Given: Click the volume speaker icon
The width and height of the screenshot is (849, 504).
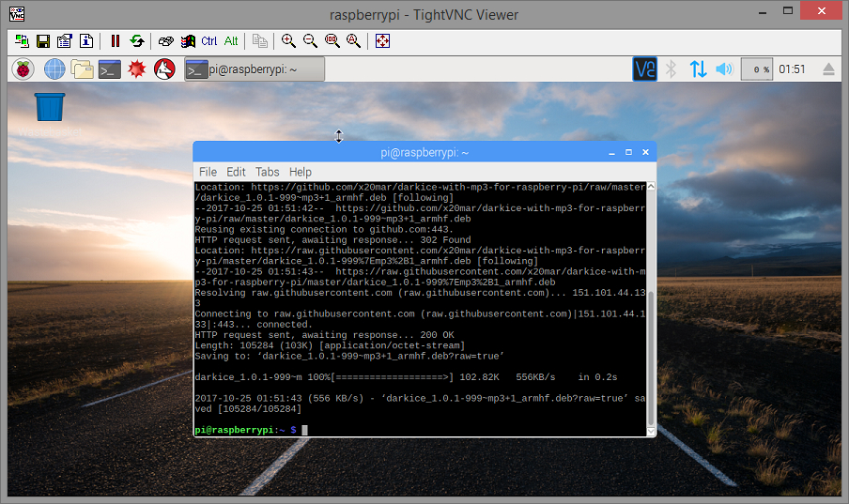Looking at the screenshot, I should tap(724, 69).
